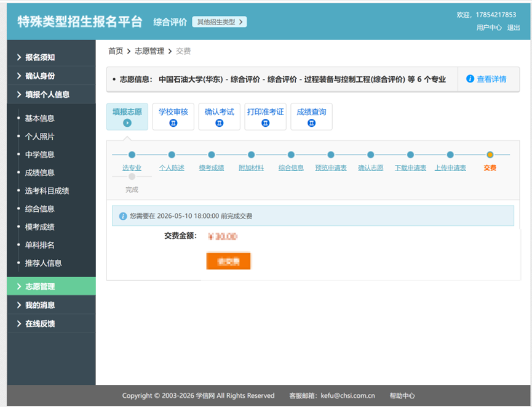Click the hourglass icon under 打印准考证

tap(265, 123)
